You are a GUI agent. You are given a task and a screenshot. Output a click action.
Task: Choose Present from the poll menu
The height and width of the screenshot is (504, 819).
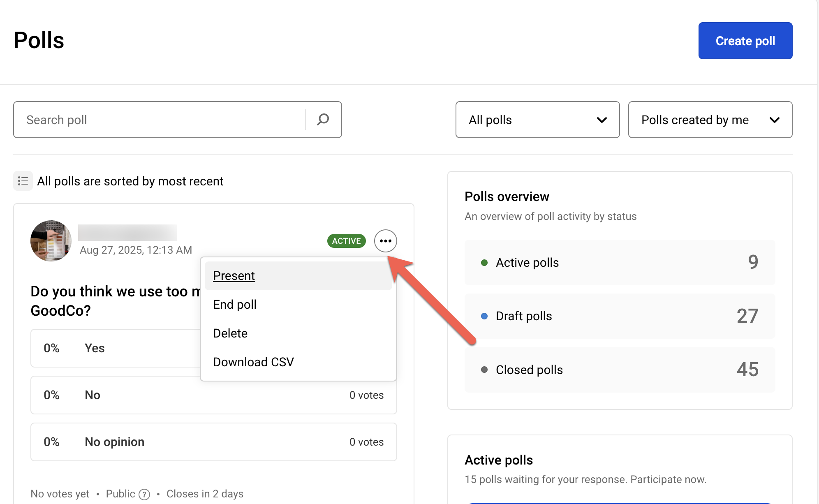pyautogui.click(x=234, y=276)
